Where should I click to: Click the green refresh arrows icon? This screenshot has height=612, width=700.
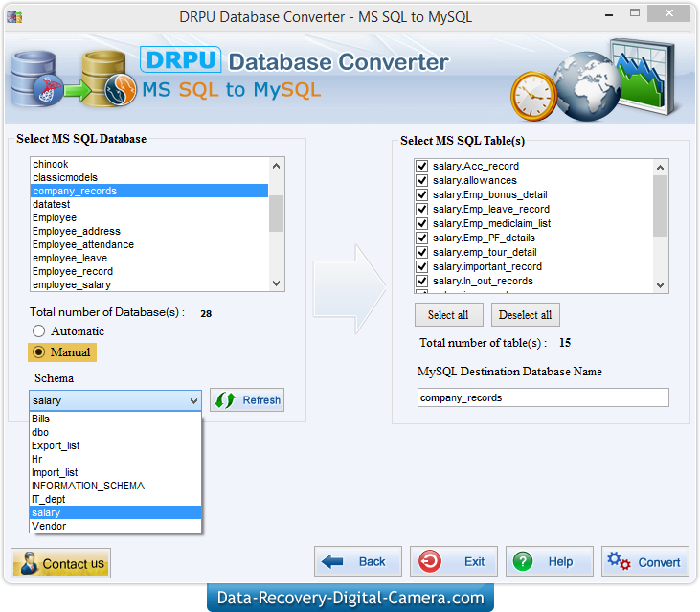(225, 400)
